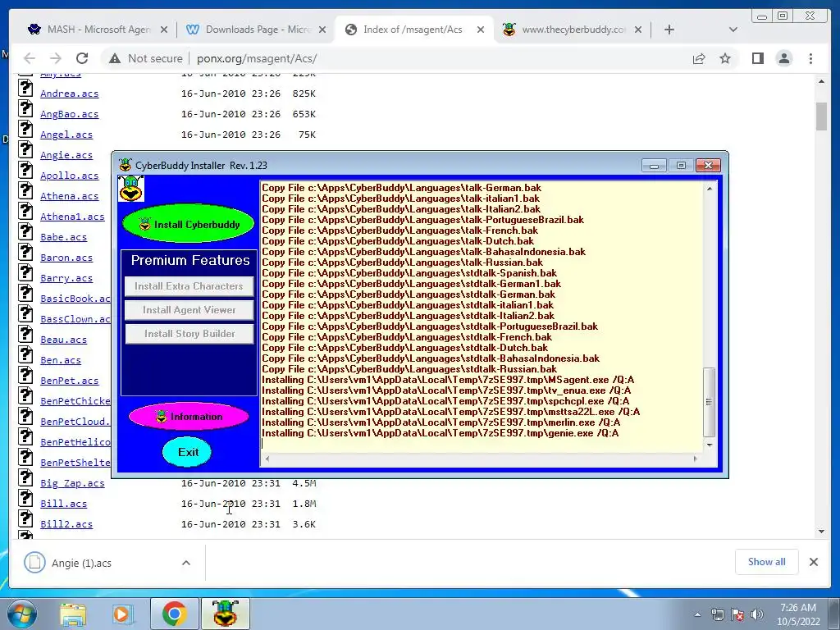The height and width of the screenshot is (630, 840).
Task: Open the Bill2.acs link
Action: pyautogui.click(x=66, y=524)
